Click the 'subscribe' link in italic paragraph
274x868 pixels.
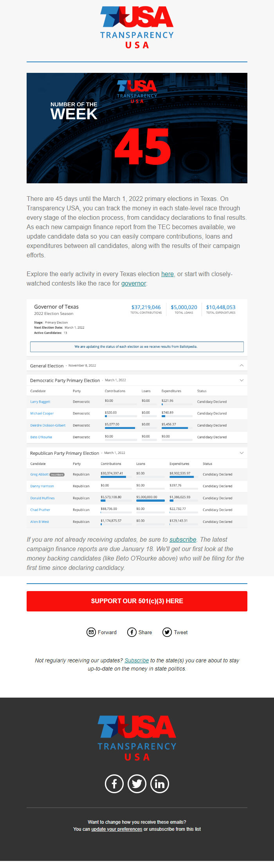[x=183, y=539]
